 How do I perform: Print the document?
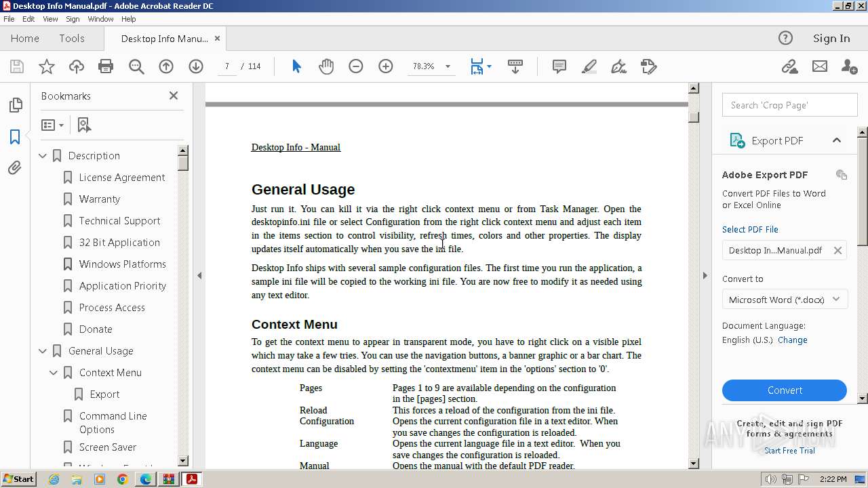[x=106, y=66]
